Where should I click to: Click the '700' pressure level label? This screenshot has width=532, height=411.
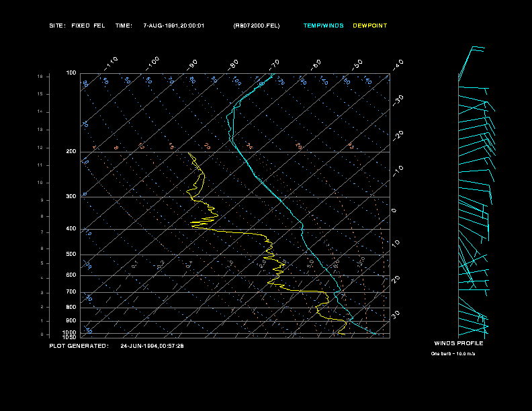pos(71,292)
